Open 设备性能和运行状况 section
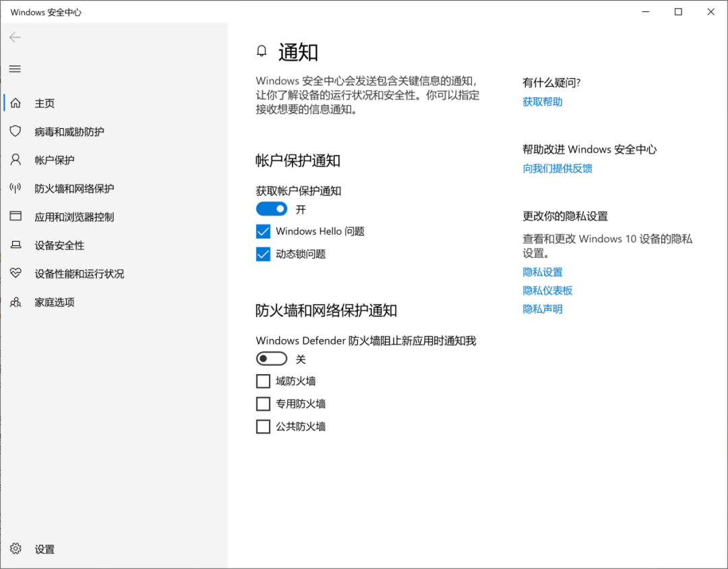The image size is (728, 569). [80, 274]
